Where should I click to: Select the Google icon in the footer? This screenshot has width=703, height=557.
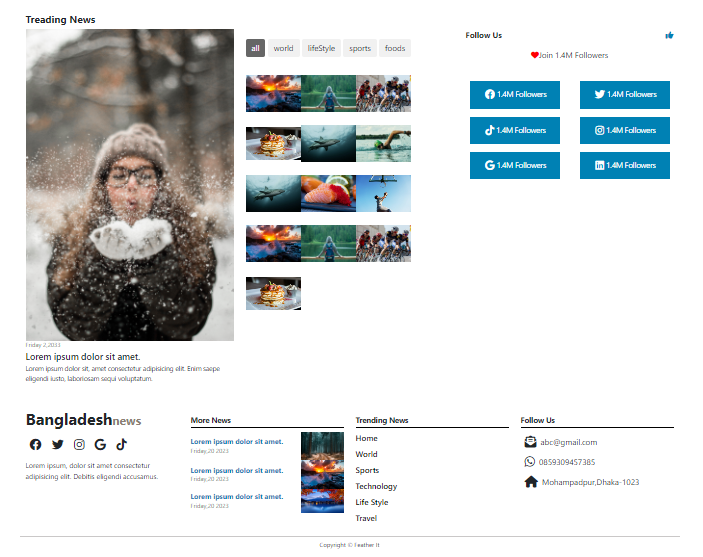pos(100,444)
